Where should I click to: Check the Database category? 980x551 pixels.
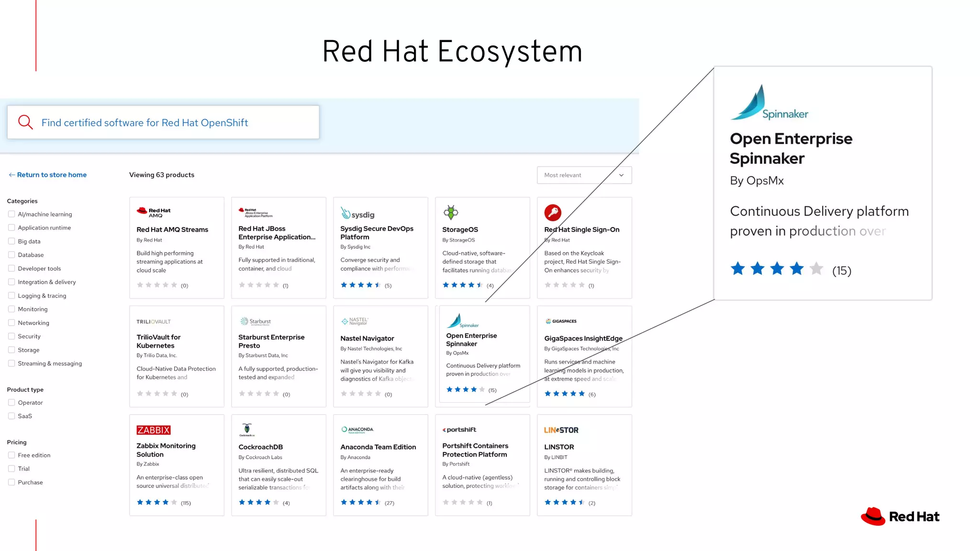[11, 255]
